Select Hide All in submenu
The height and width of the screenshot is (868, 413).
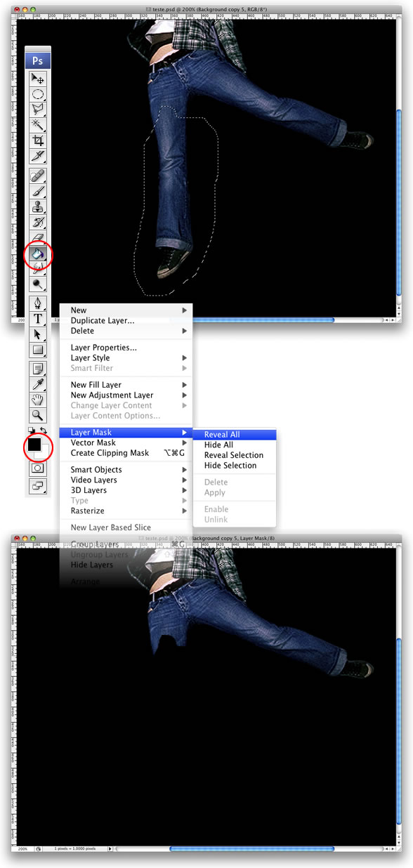[x=235, y=445]
